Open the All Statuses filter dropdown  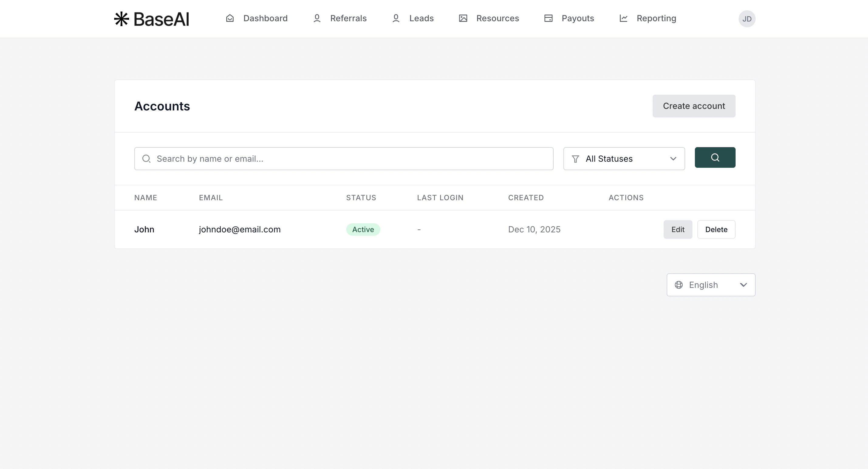tap(624, 159)
